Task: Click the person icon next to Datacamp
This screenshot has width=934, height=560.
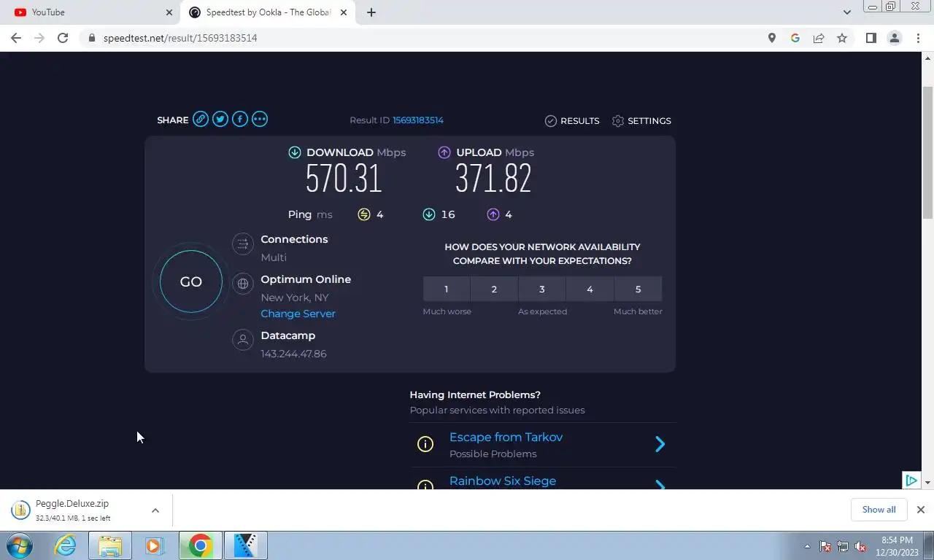Action: 243,340
